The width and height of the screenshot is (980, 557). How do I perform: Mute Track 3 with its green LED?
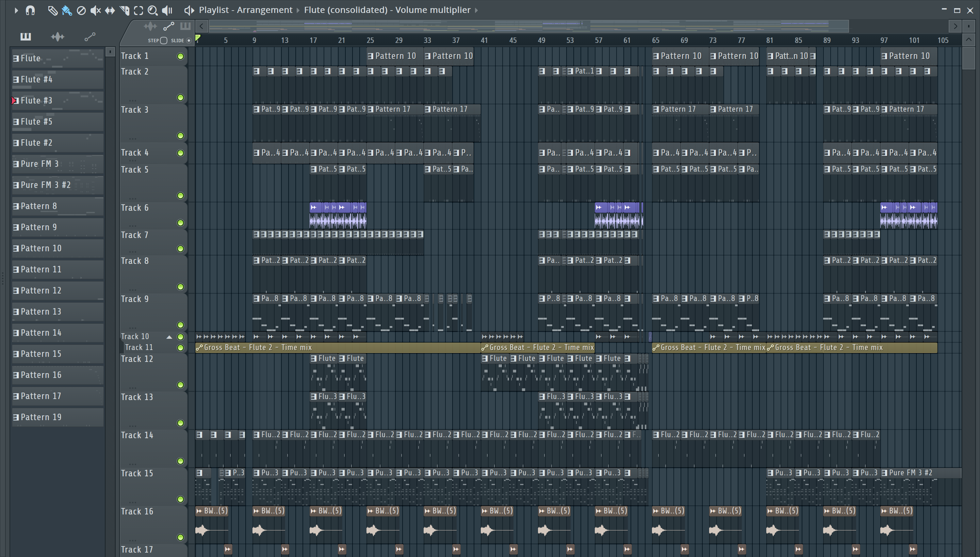(x=180, y=136)
